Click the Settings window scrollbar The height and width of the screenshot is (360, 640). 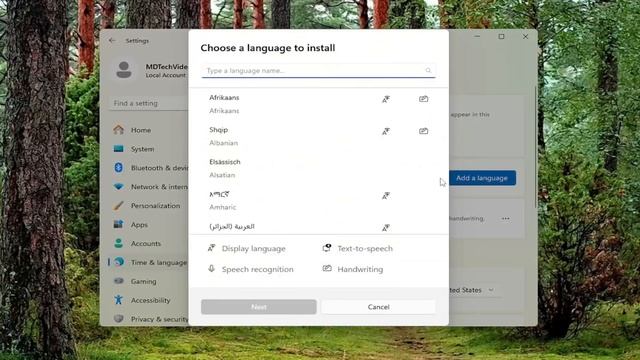[x=535, y=146]
